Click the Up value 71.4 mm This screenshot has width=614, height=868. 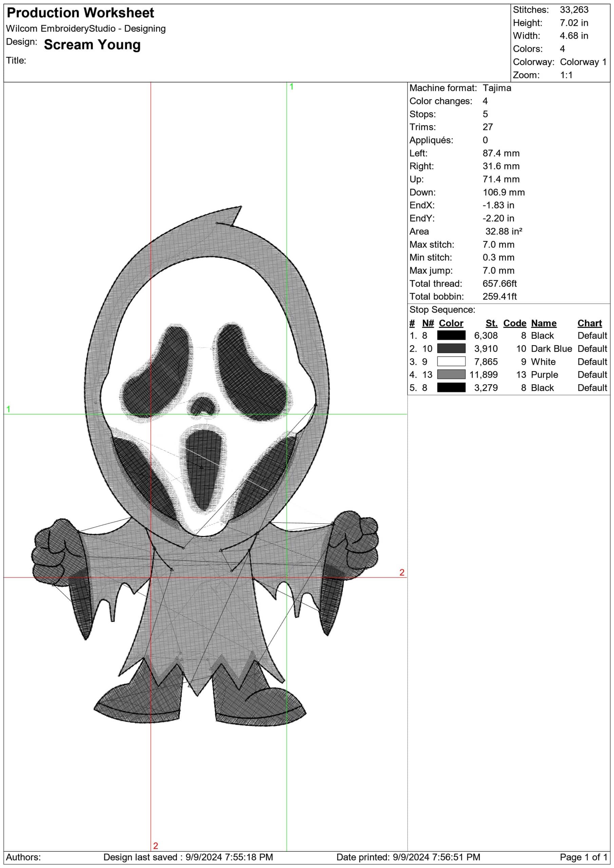(x=501, y=179)
